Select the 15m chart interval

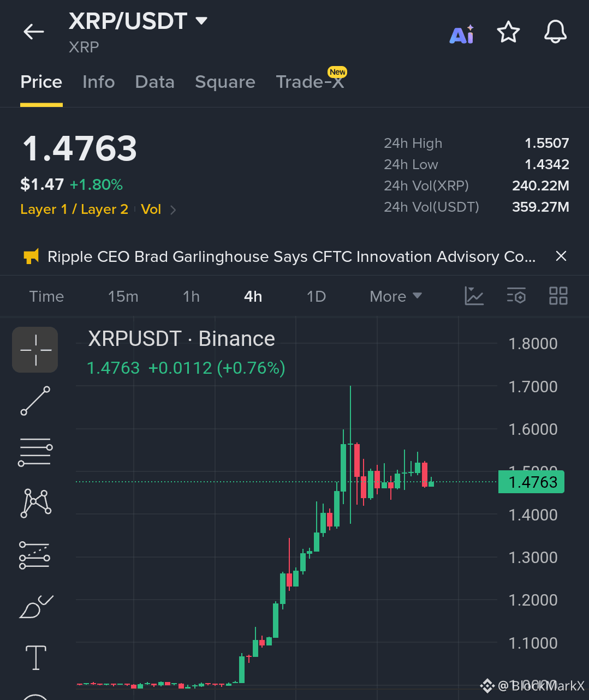point(123,296)
